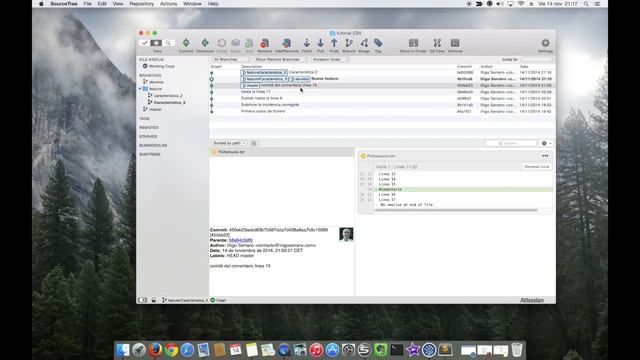
Task: Open the file actions ellipsis menu
Action: point(545,156)
